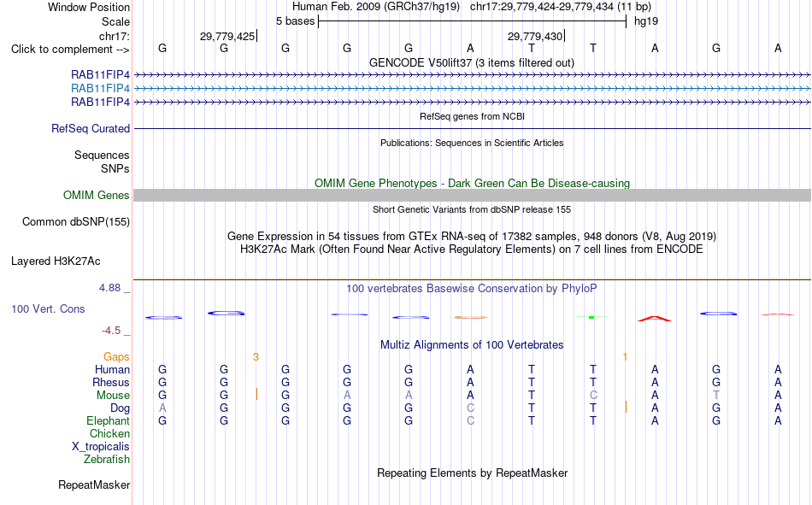The width and height of the screenshot is (812, 505).
Task: Click the Common dbSNP(155) label
Action: tap(76, 221)
